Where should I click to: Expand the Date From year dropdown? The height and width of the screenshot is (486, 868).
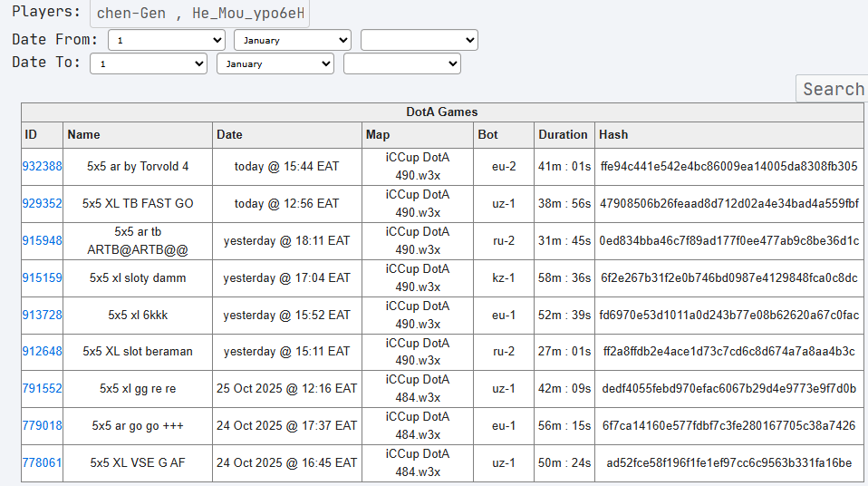coord(419,40)
